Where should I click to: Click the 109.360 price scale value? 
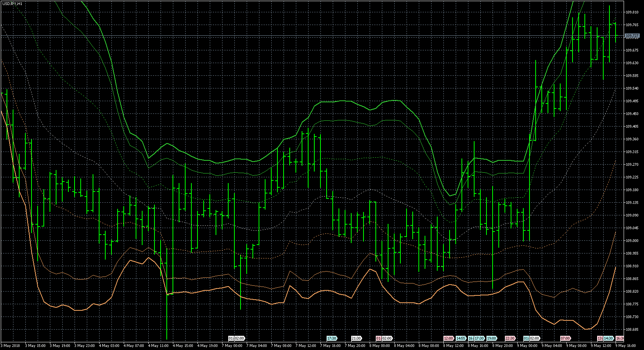click(632, 139)
